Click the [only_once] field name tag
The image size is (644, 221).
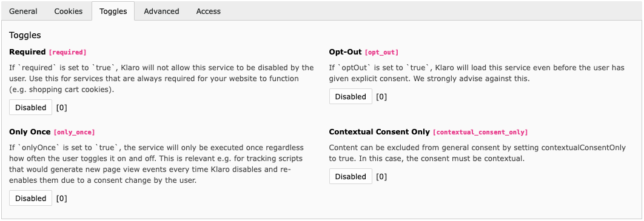pos(75,133)
